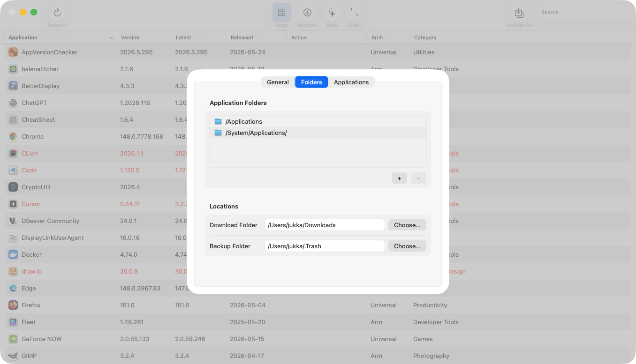The image size is (636, 364).
Task: Click the Firefox category Productivity
Action: 431,305
